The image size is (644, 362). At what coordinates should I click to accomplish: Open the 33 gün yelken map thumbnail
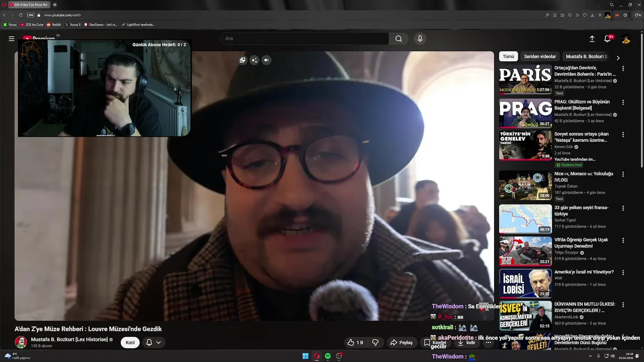[x=525, y=219]
